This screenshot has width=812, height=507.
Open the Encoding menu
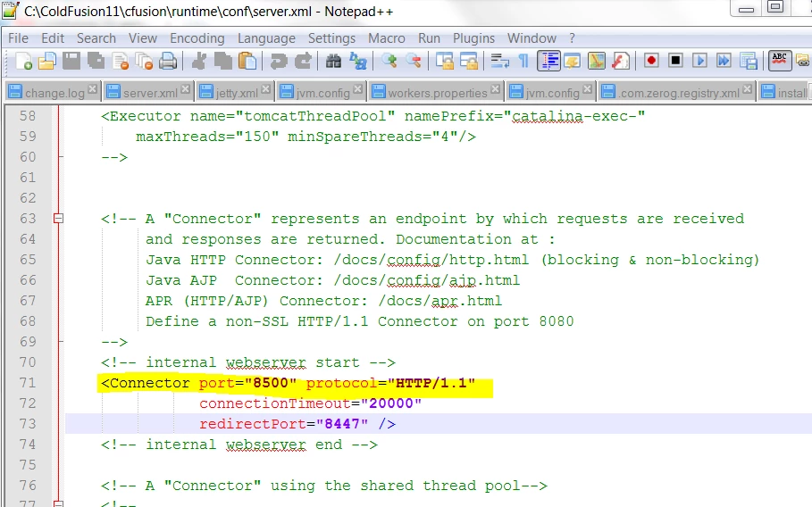[197, 38]
